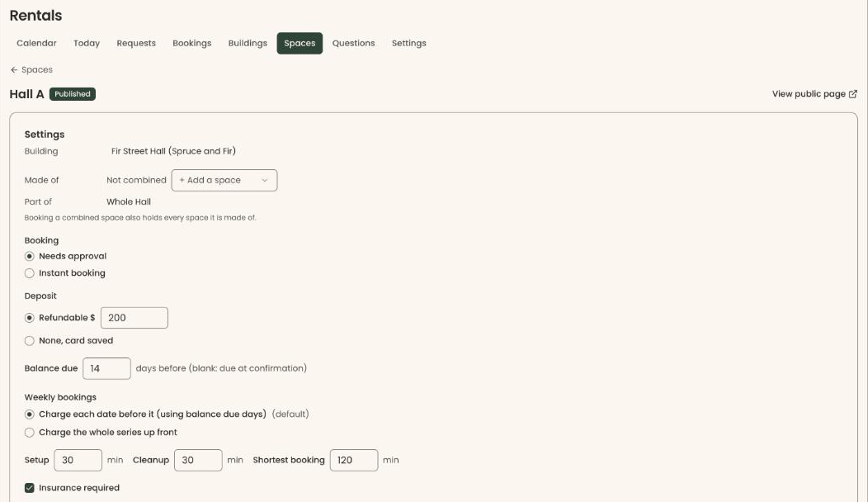Switch to the Today tab
Image resolution: width=868 pixels, height=502 pixels.
[87, 43]
